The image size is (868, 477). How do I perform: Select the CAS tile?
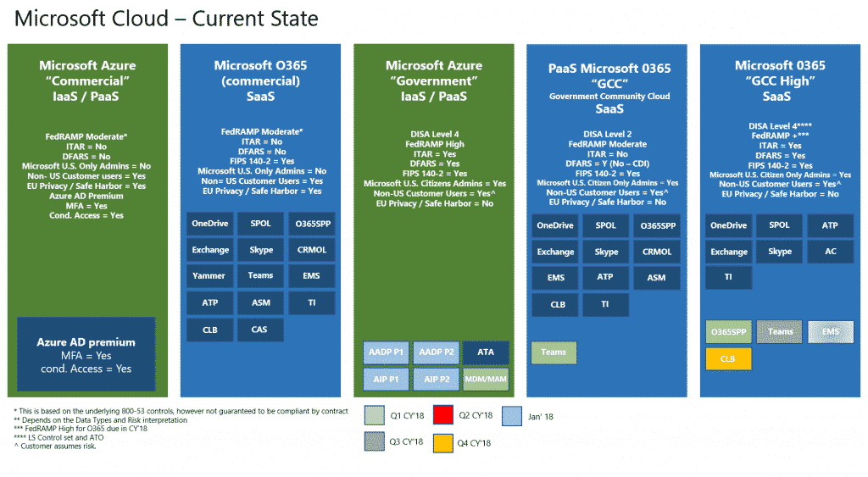tap(261, 330)
